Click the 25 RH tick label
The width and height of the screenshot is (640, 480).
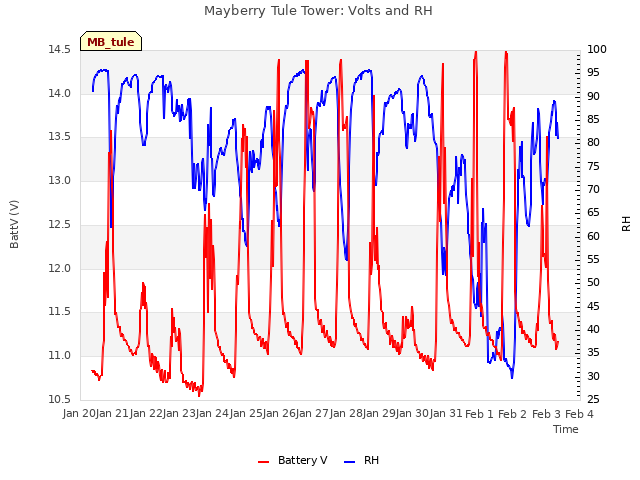click(593, 399)
